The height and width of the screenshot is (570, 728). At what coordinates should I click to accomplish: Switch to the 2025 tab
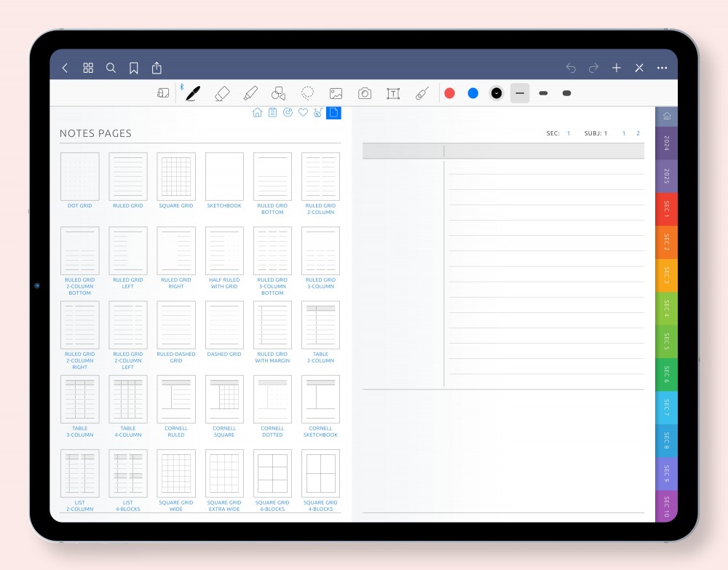point(667,176)
